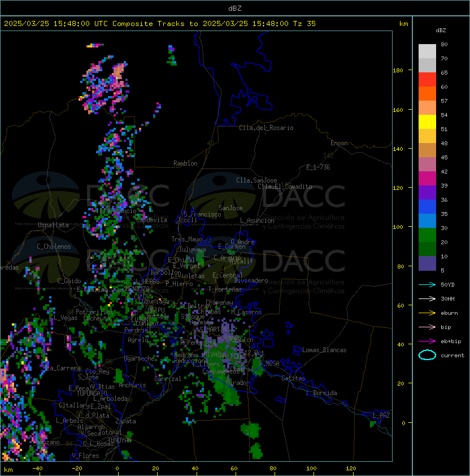Click the 'Potrerillos' map label
470x476 pixels.
point(94,312)
